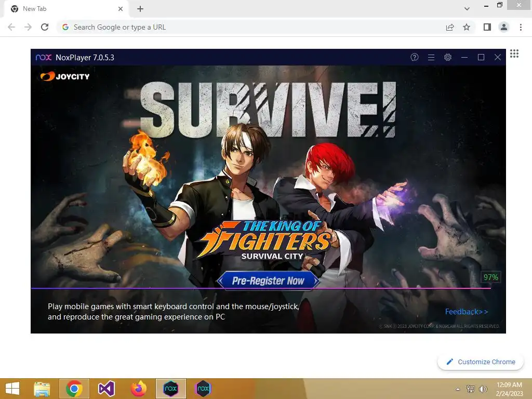Click active Nox taskbar icon
Image resolution: width=532 pixels, height=399 pixels.
(x=170, y=389)
